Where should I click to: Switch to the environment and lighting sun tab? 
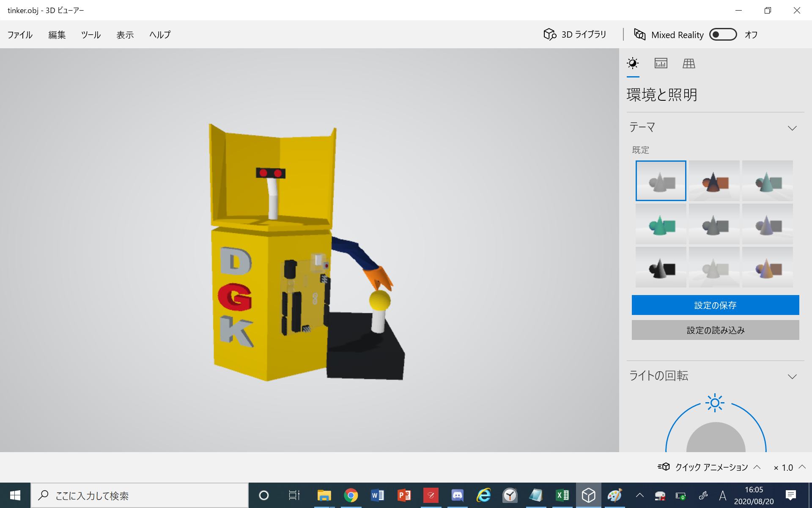coord(633,63)
